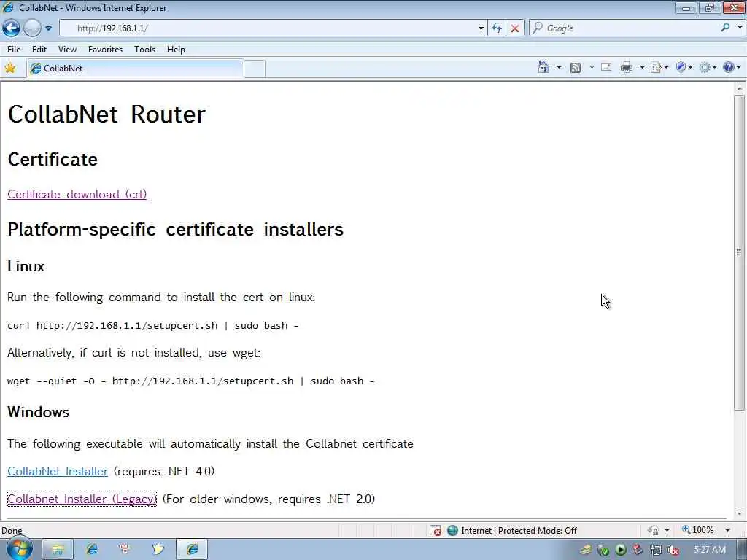Expand the Help icon dropdown arrow
Image resolution: width=747 pixels, height=560 pixels.
pos(739,67)
